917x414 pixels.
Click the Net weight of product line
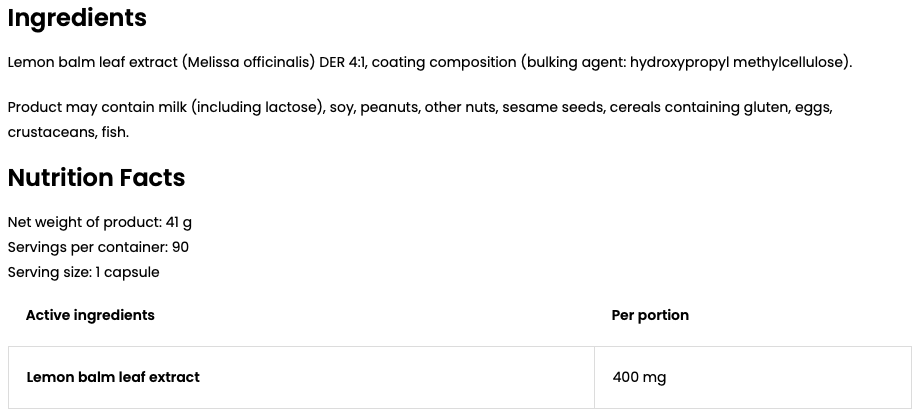point(99,222)
